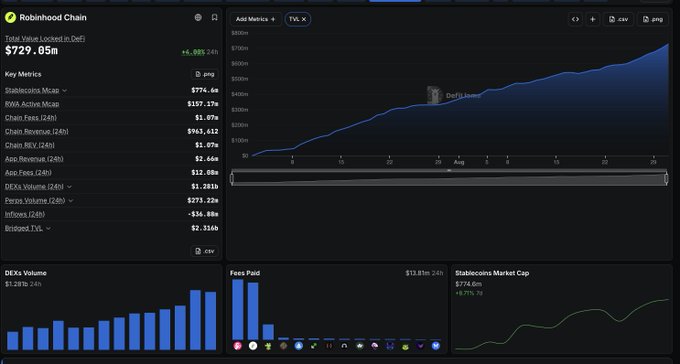Image resolution: width=680 pixels, height=364 pixels.
Task: Download Key Metrics .csv file
Action: click(205, 251)
